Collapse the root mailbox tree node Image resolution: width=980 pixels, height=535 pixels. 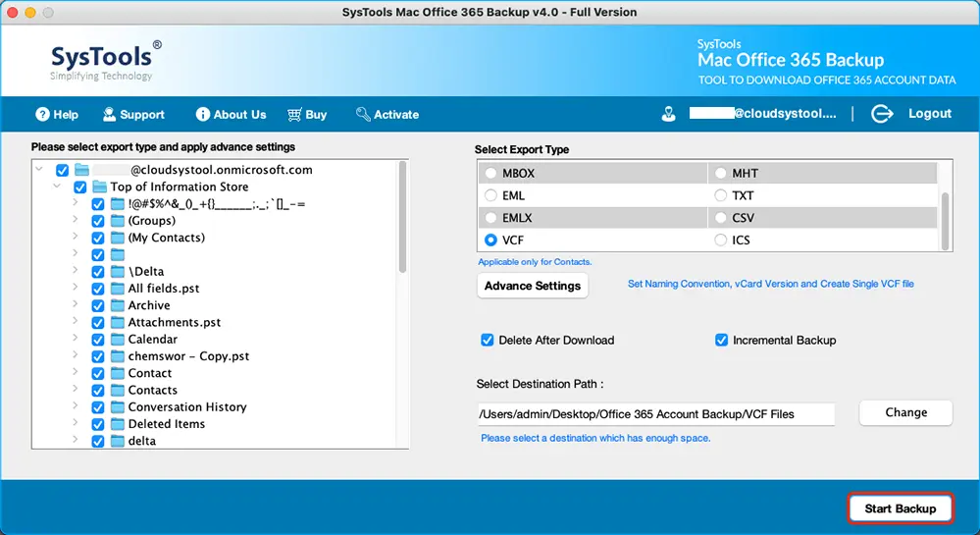click(39, 169)
